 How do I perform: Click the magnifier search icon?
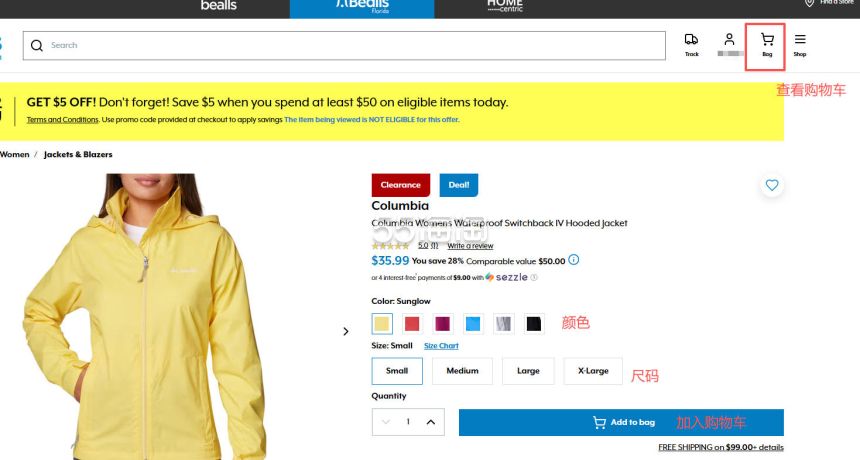37,46
